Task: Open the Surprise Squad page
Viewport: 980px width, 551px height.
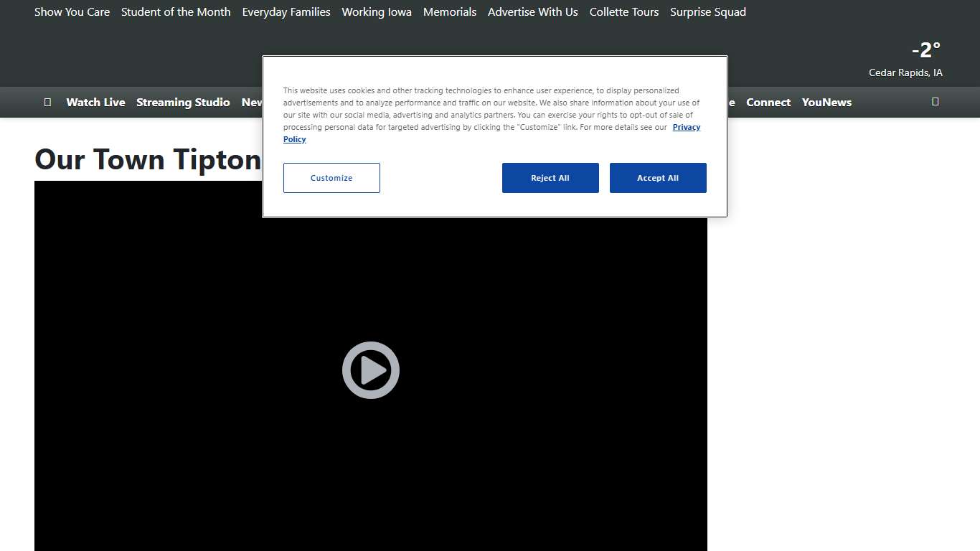Action: (707, 11)
